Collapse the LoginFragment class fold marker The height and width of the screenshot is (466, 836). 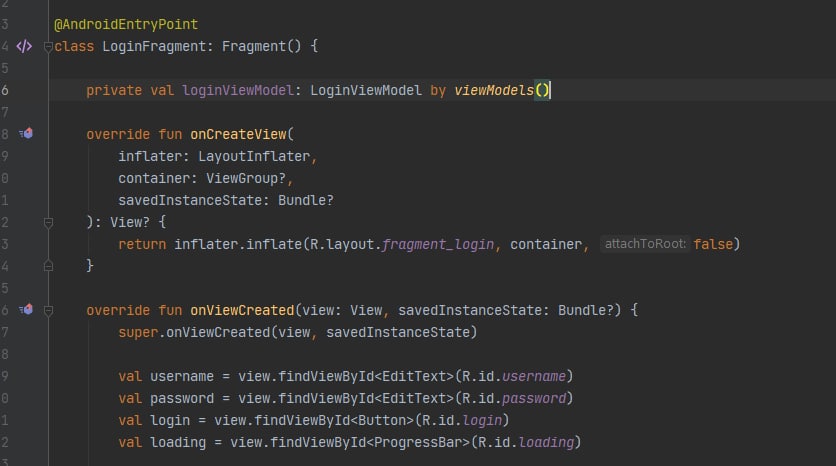tap(48, 47)
